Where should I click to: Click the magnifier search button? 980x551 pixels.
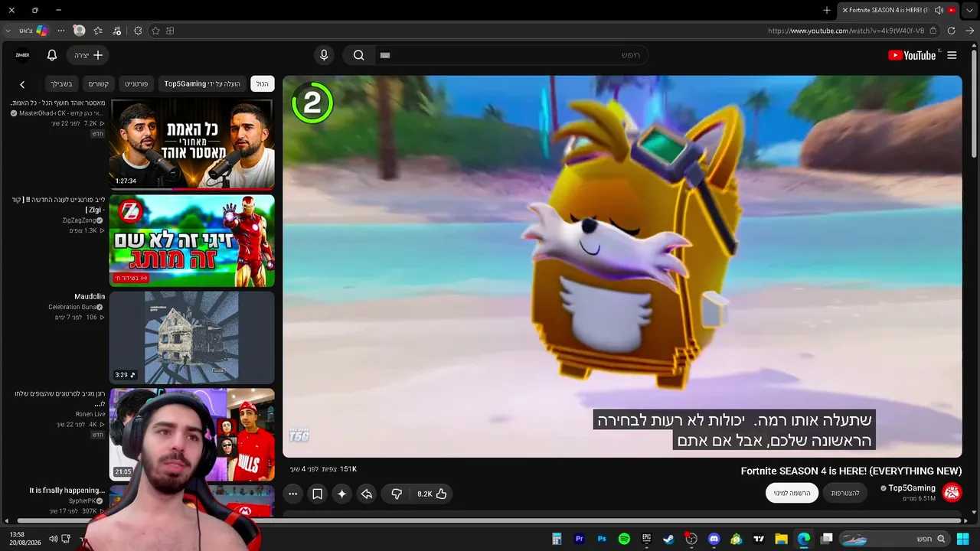358,55
